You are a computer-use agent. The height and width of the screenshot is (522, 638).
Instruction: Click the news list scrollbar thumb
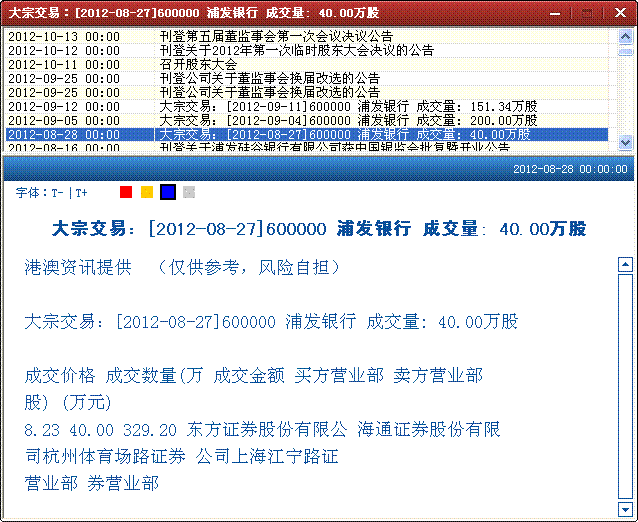[625, 52]
